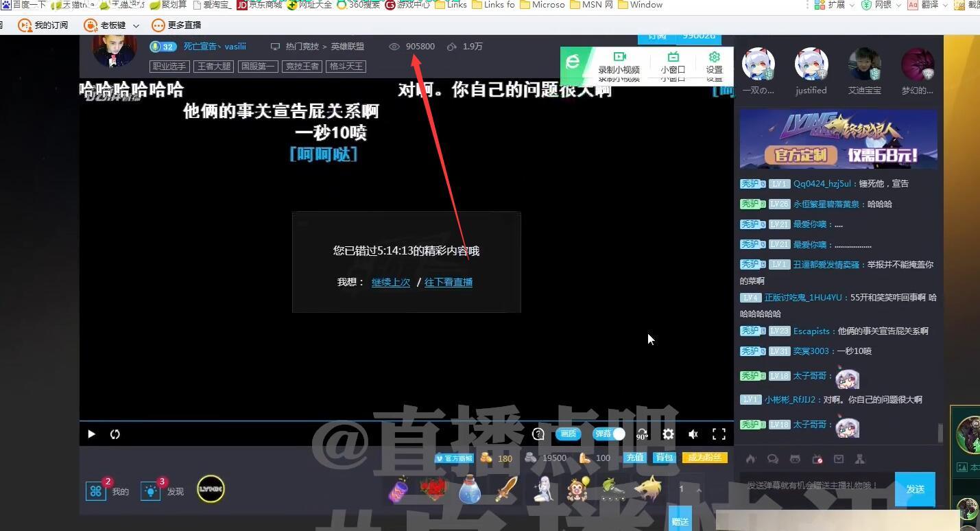Unmute the player volume icon

693,434
